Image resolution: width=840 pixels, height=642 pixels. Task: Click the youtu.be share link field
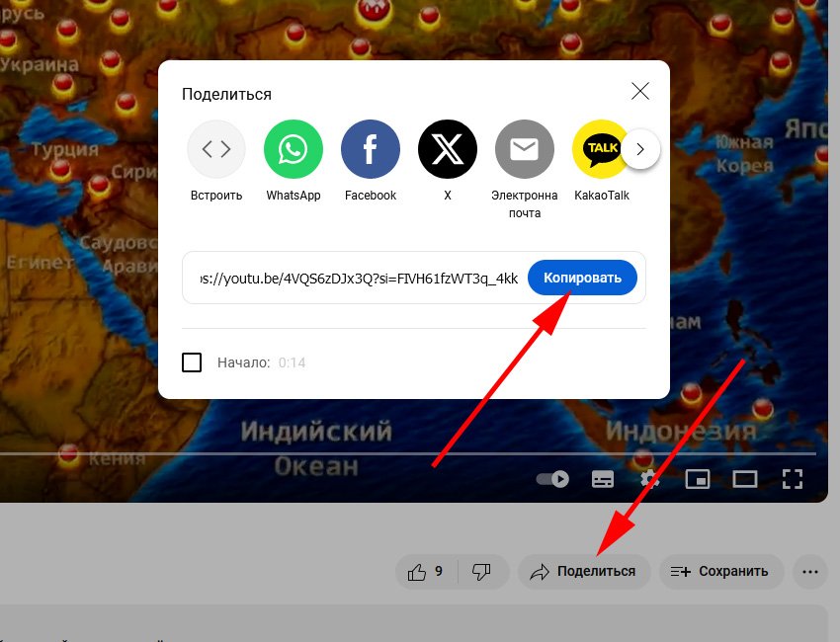tap(358, 279)
